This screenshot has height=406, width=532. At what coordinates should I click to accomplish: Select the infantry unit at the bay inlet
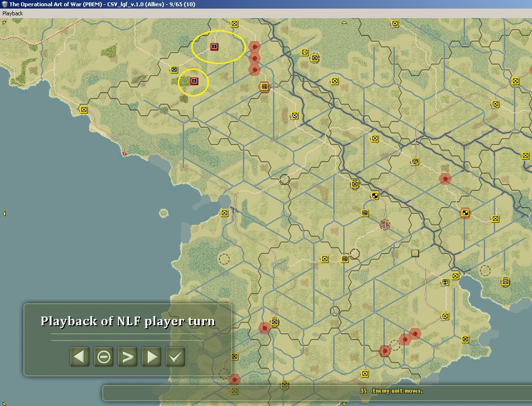pos(224,213)
